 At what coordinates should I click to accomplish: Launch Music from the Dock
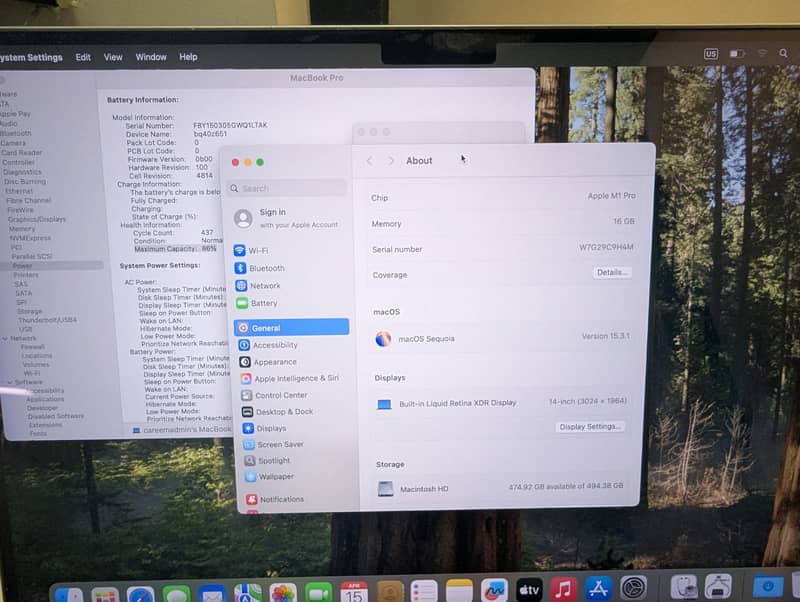pos(564,589)
